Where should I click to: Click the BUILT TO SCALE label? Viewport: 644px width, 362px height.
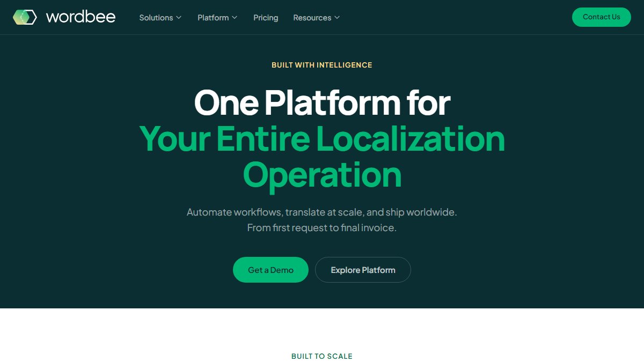(322, 356)
